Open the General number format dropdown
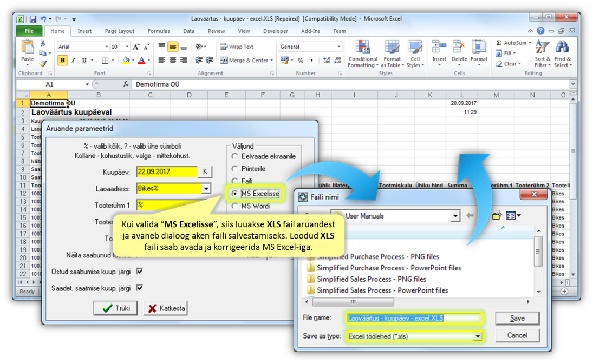This screenshot has height=364, width=593. (339, 47)
